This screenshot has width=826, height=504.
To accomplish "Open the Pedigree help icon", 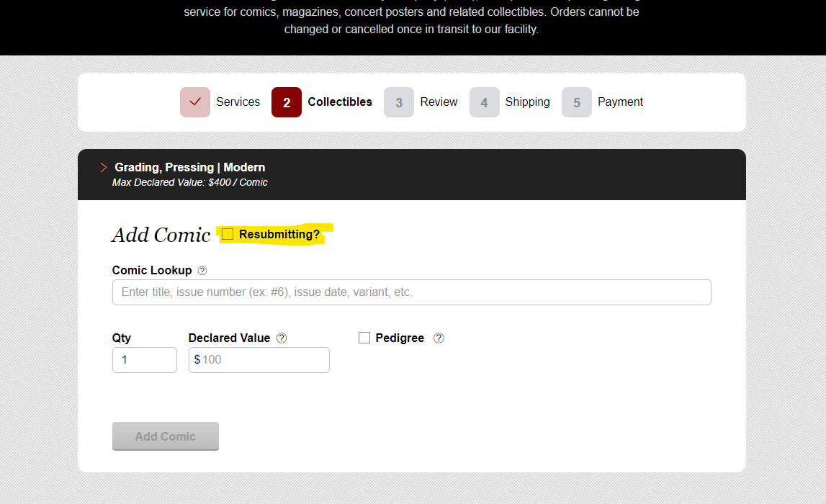I will pyautogui.click(x=439, y=337).
